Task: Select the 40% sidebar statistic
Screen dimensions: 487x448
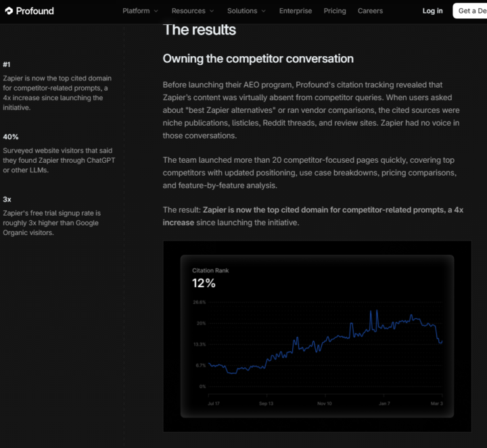Action: tap(11, 136)
